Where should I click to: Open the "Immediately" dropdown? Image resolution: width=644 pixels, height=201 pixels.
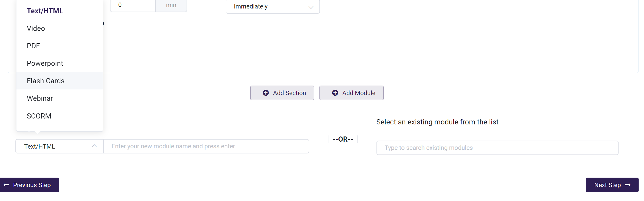click(x=272, y=7)
